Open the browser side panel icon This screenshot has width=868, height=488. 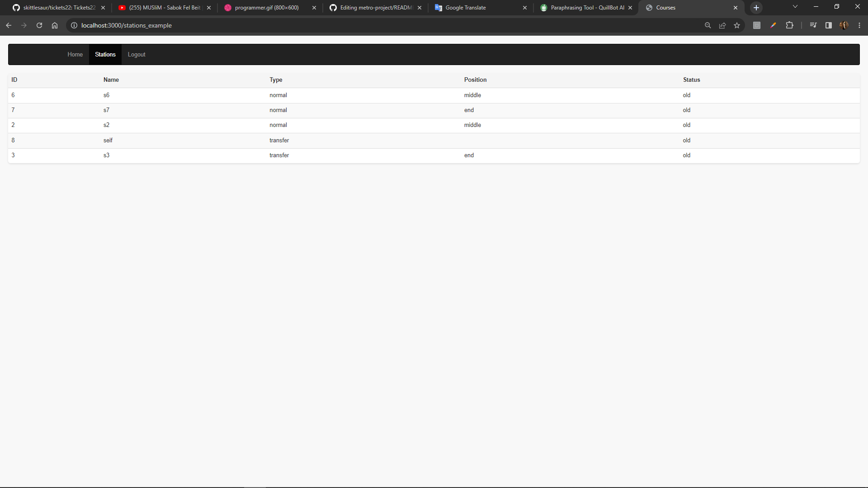pos(828,25)
